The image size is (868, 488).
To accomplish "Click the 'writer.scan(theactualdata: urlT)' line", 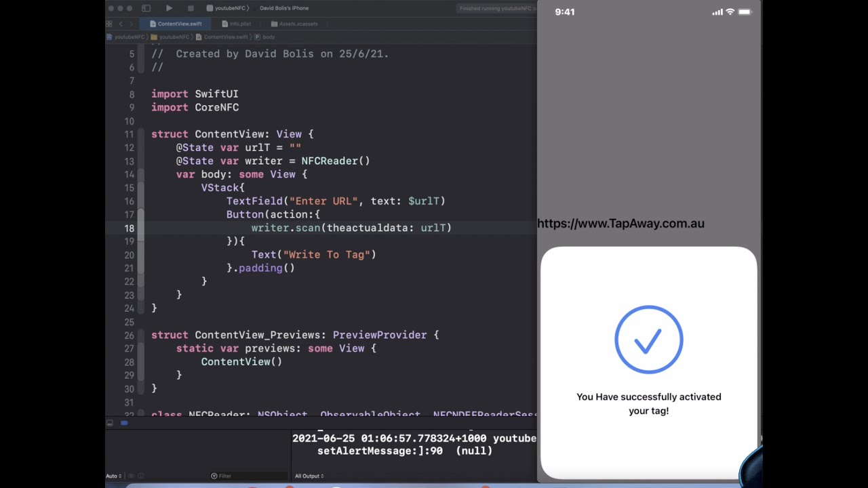I will 351,228.
